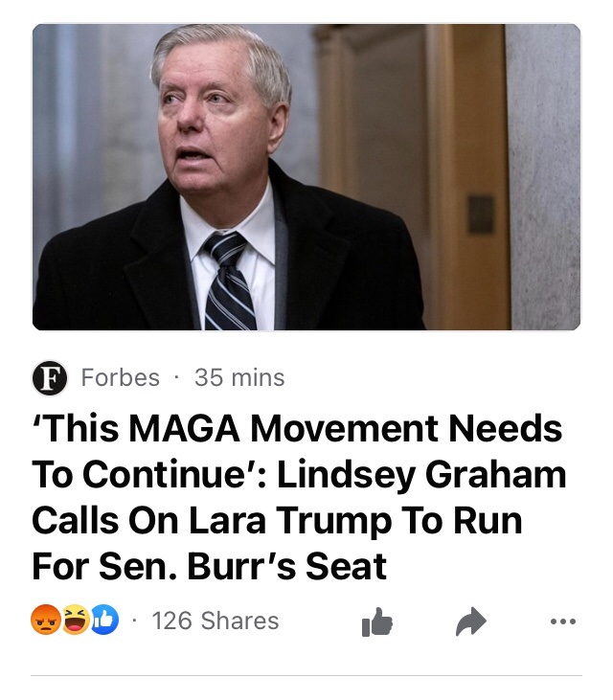613x700 pixels.
Task: Click headline line 'Calls On Lara Trump To Run'
Action: tap(277, 521)
